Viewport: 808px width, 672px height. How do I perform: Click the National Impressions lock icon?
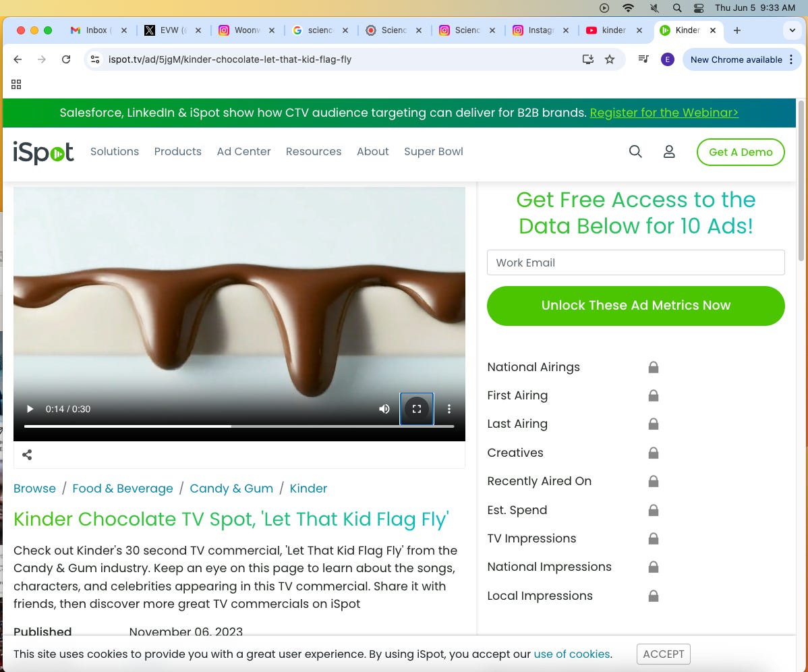654,567
